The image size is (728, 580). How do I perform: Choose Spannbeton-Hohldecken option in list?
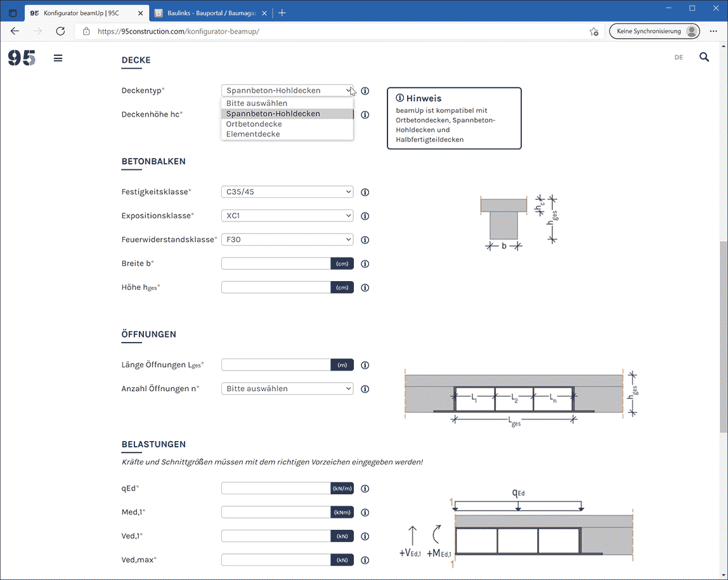287,114
